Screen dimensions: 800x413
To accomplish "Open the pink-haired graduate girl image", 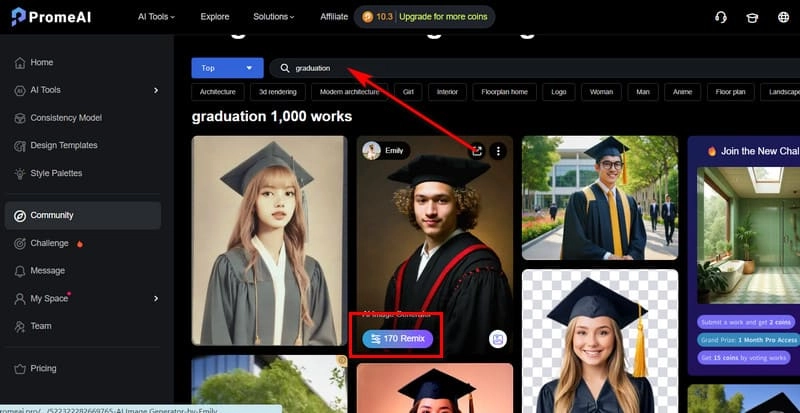I will pos(269,240).
